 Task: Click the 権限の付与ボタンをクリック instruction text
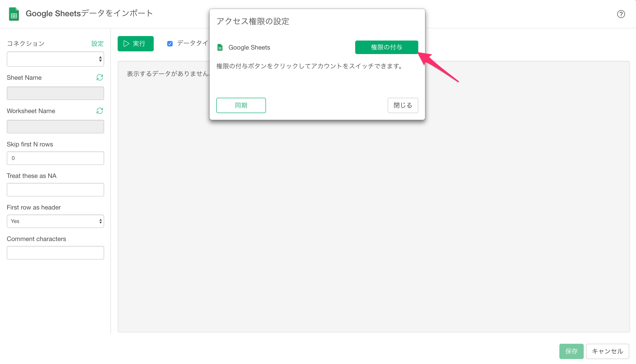(x=309, y=66)
